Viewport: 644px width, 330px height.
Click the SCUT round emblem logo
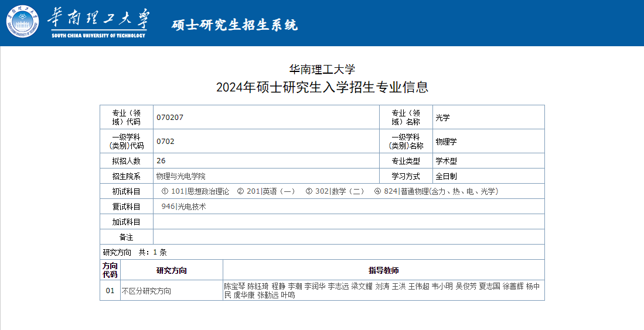(x=23, y=22)
